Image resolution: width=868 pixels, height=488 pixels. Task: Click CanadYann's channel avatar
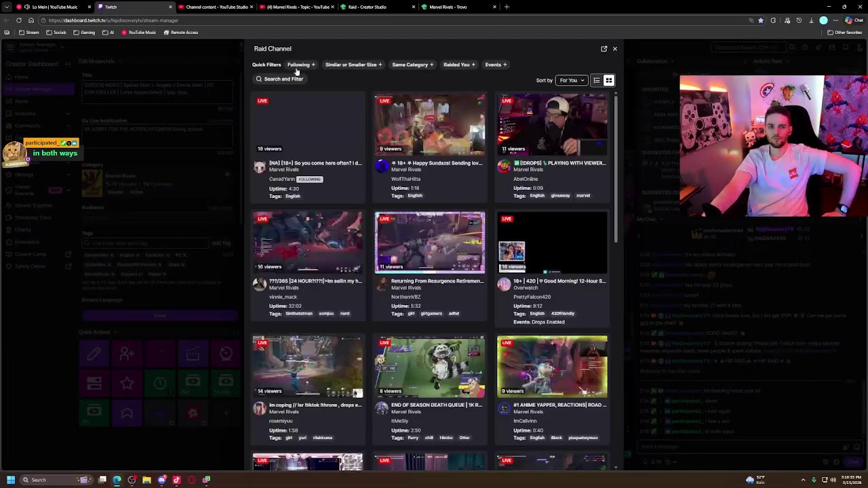[x=260, y=167]
